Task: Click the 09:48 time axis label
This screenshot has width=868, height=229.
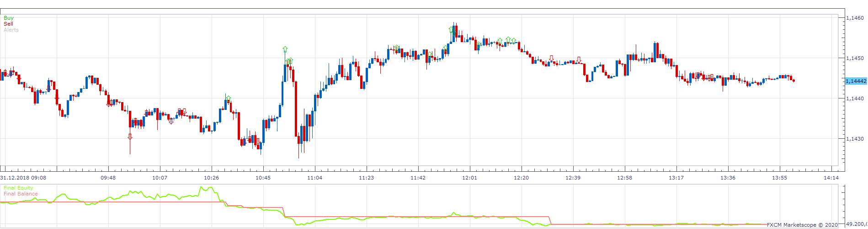Action: point(108,178)
